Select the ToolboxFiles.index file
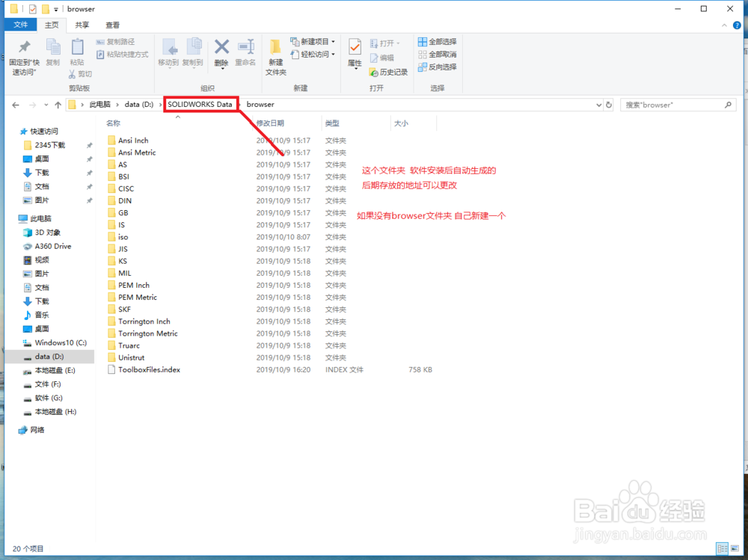 [149, 369]
